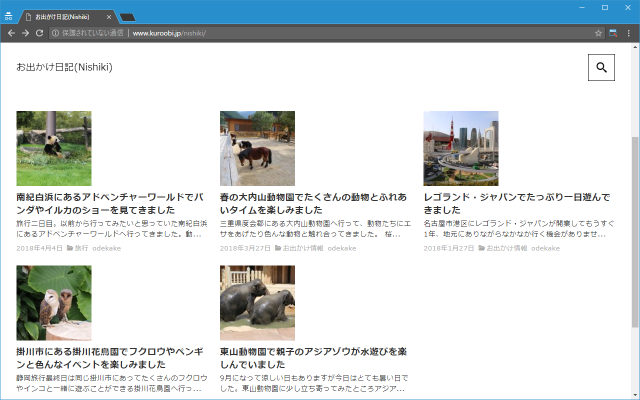The width and height of the screenshot is (640, 400).
Task: Go back using browser back arrow
Action: click(10, 33)
